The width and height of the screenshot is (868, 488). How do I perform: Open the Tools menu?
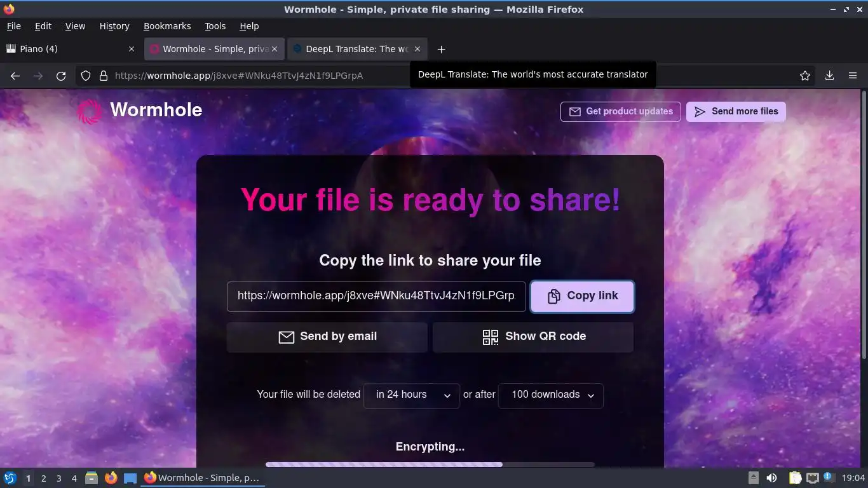click(215, 26)
